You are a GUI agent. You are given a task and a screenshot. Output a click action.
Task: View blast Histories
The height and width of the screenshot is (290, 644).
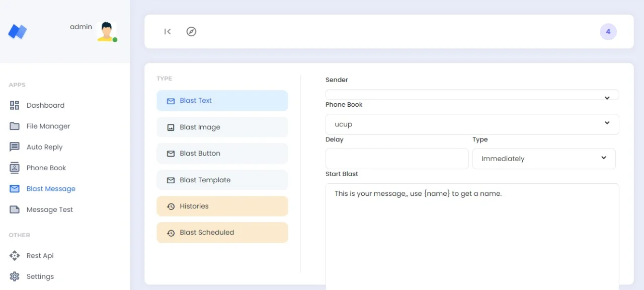[x=222, y=206]
